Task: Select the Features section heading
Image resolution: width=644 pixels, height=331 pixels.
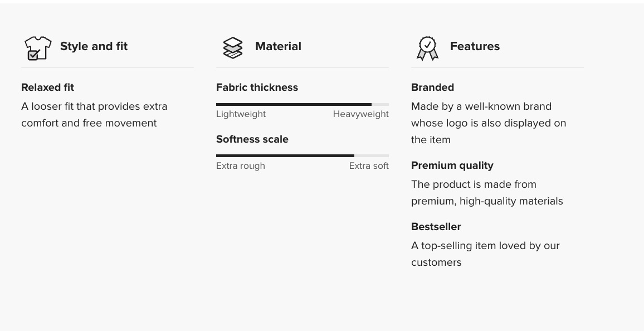Action: pos(475,46)
